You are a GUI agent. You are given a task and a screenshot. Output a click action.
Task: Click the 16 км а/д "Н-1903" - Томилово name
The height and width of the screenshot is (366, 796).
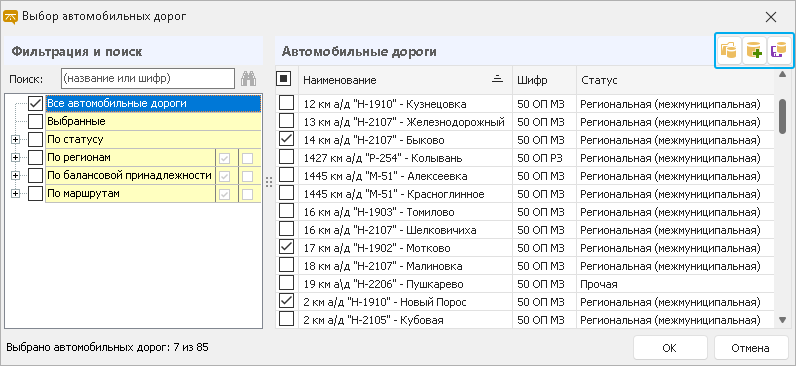(x=379, y=212)
